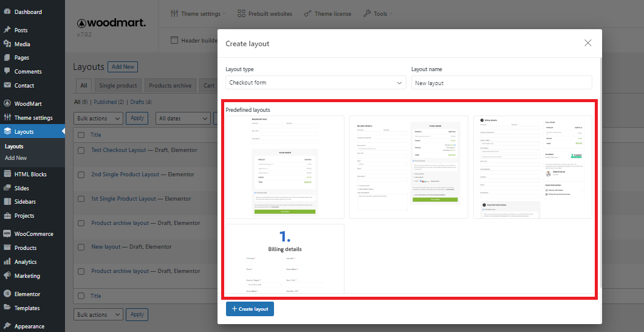The height and width of the screenshot is (332, 644).
Task: Click the Header builder icon
Action: (174, 40)
